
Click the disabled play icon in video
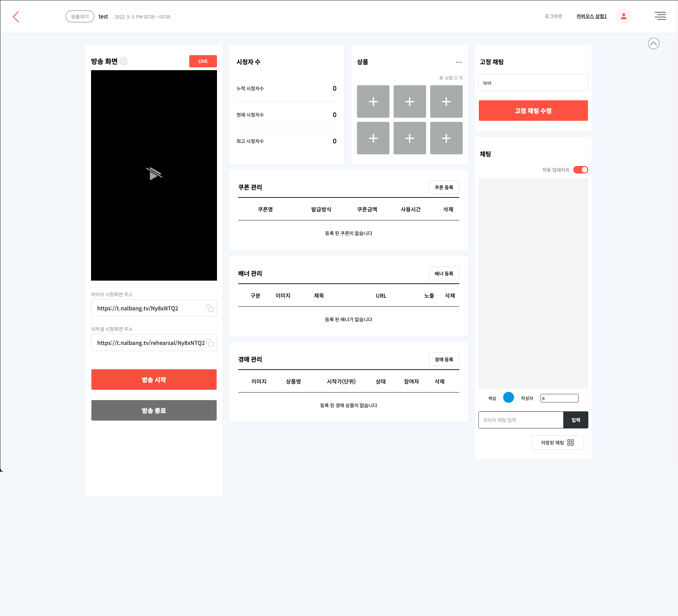[154, 174]
